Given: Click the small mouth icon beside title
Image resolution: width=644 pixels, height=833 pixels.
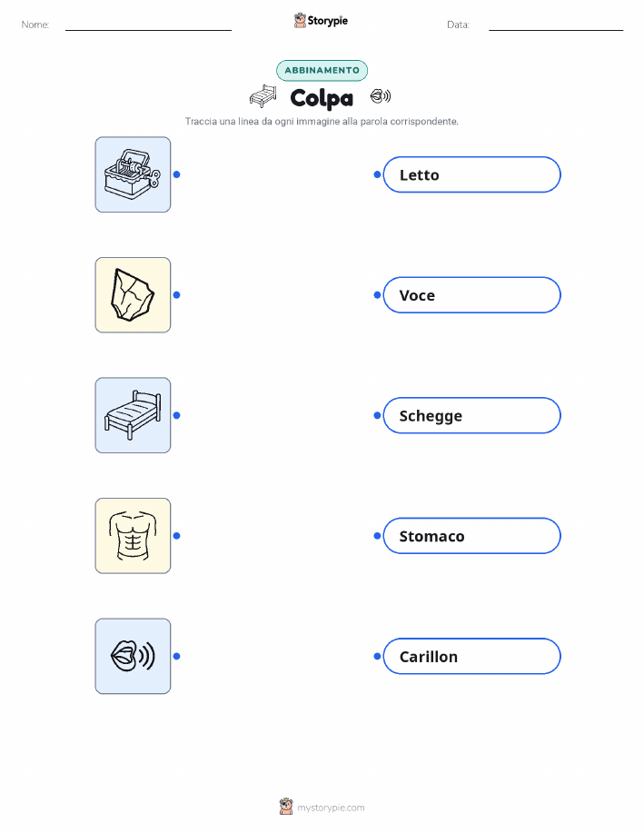Looking at the screenshot, I should pos(381,96).
